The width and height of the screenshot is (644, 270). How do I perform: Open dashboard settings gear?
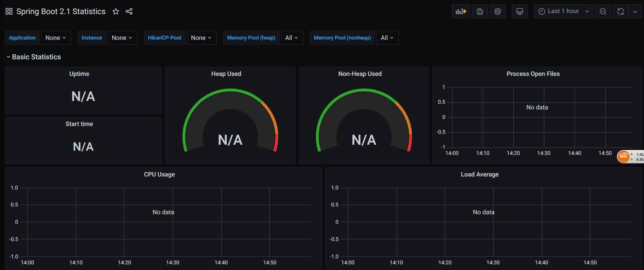tap(497, 11)
